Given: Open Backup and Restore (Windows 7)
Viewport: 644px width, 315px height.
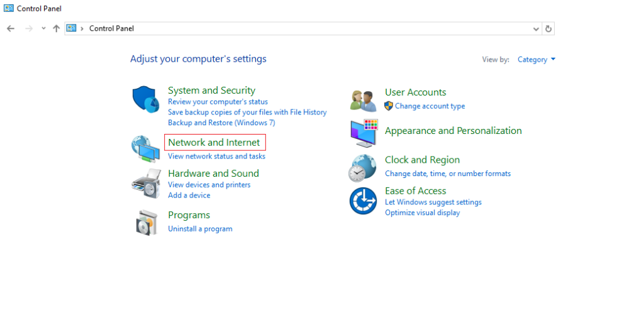Looking at the screenshot, I should click(x=221, y=123).
